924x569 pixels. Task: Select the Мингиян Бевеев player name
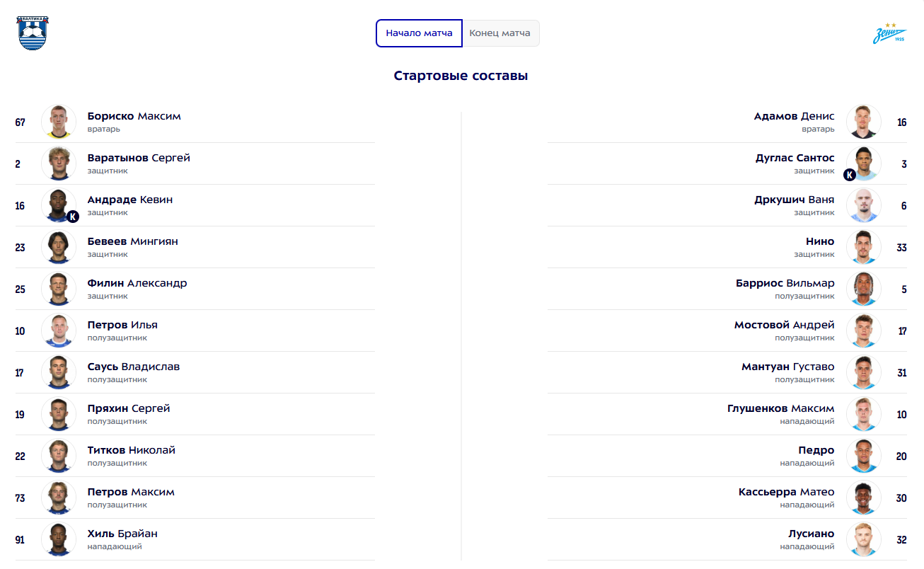(x=132, y=241)
